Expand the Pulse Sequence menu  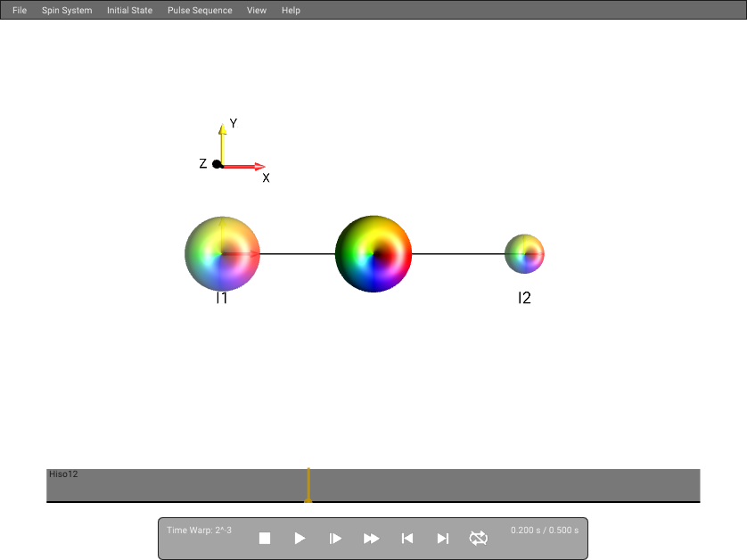point(200,10)
